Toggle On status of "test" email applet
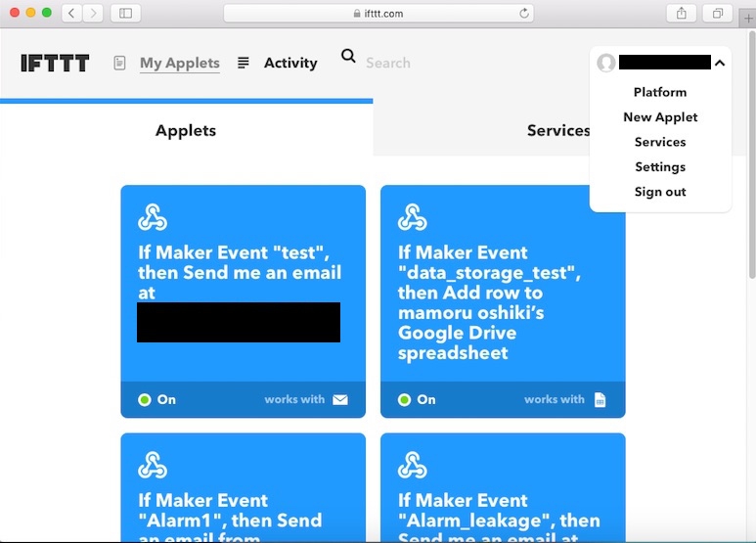The image size is (756, 543). pyautogui.click(x=156, y=400)
